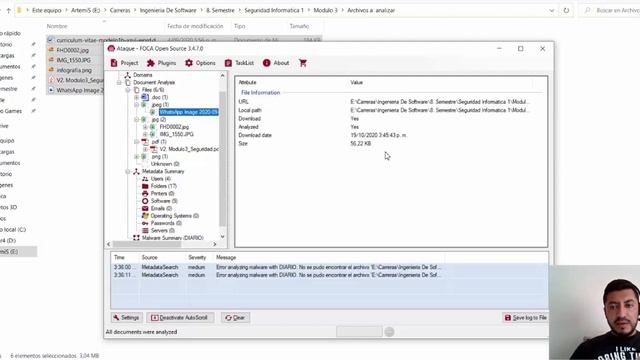Expand the FHD0002.jpg tree entry
640x360 pixels.
(x=145, y=127)
